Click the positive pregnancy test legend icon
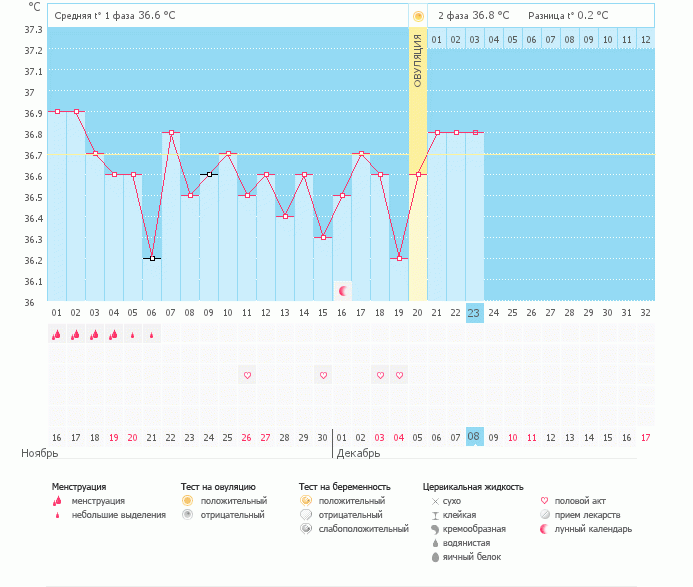 click(305, 500)
